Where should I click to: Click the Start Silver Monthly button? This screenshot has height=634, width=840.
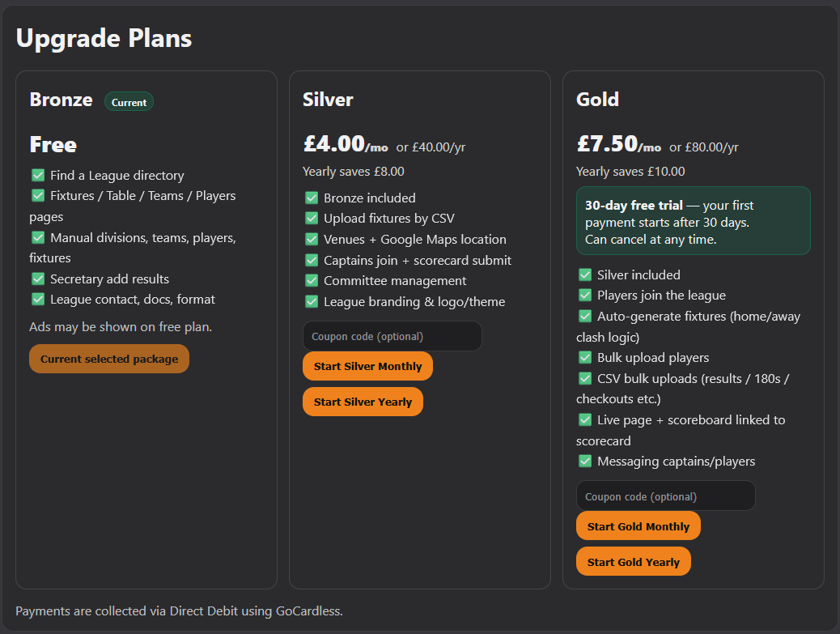[x=367, y=366]
